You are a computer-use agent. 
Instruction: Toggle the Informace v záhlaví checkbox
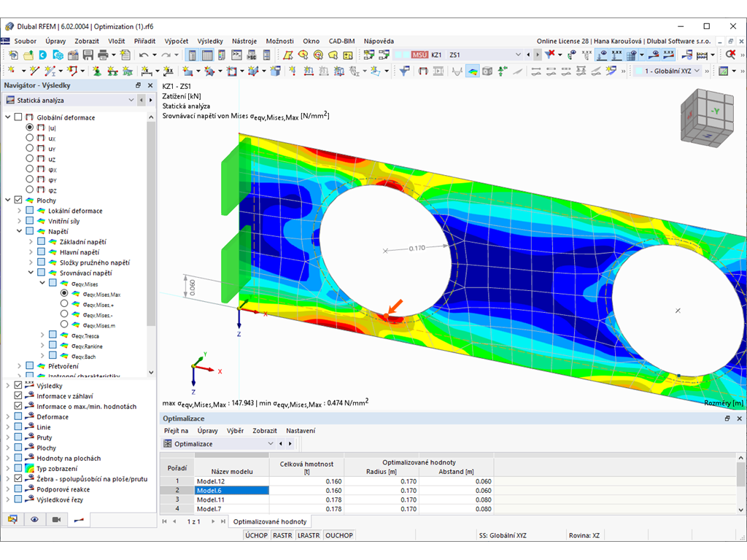pyautogui.click(x=18, y=396)
